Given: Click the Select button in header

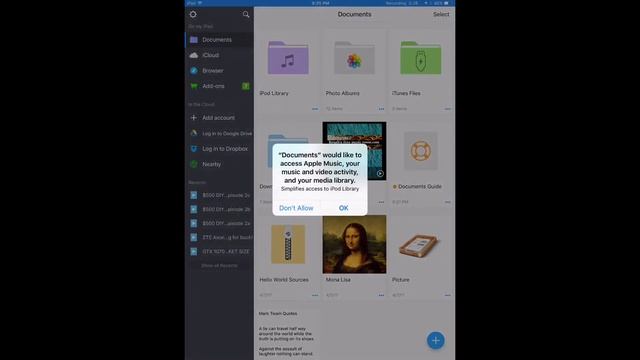Looking at the screenshot, I should [x=441, y=14].
